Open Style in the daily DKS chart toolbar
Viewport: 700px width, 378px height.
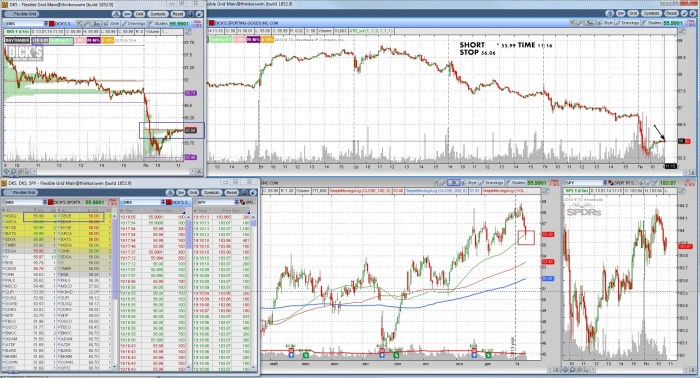[471, 183]
